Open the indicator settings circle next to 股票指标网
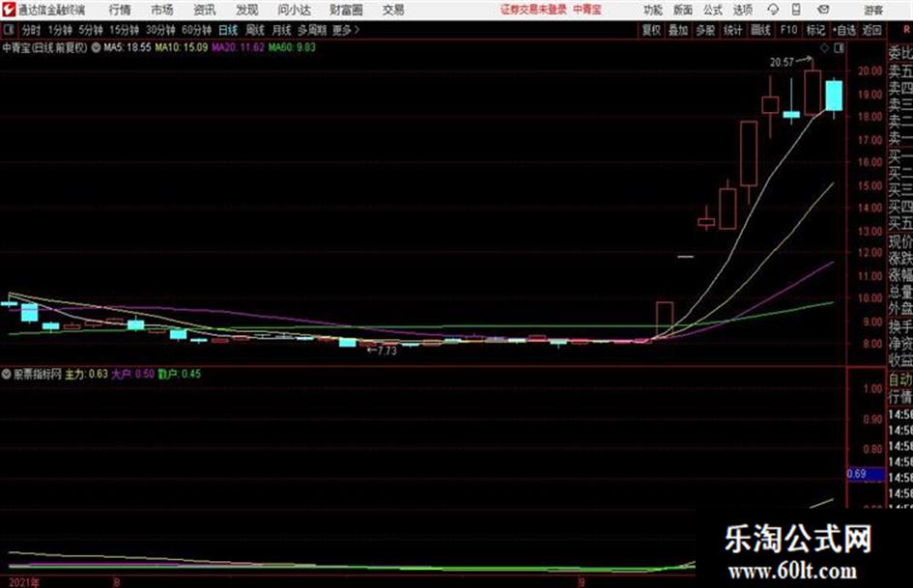Image resolution: width=913 pixels, height=588 pixels. tap(7, 374)
